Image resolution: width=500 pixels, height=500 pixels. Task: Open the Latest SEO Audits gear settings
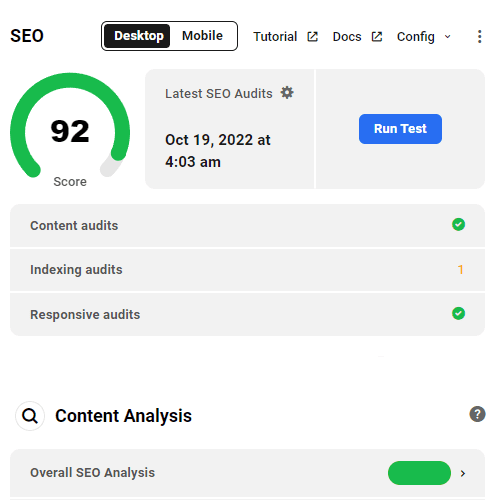pos(287,93)
